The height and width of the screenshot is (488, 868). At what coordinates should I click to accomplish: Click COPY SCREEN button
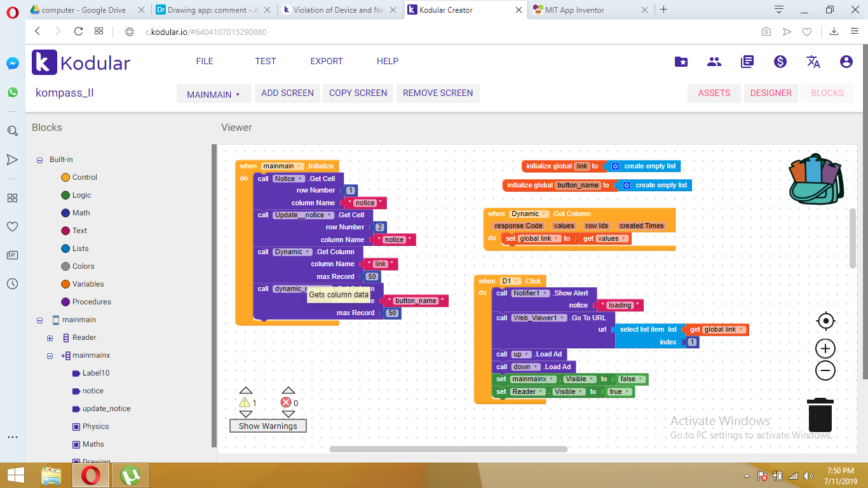tap(358, 93)
